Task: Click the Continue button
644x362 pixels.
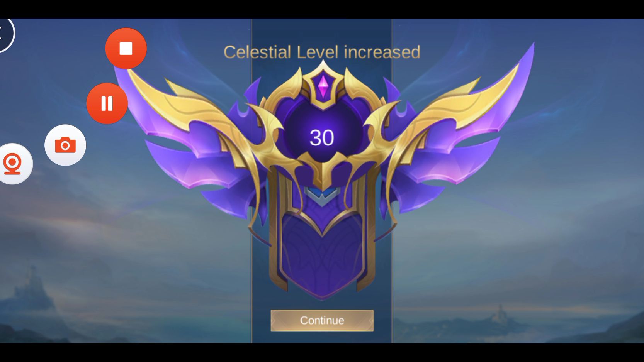Action: click(322, 320)
